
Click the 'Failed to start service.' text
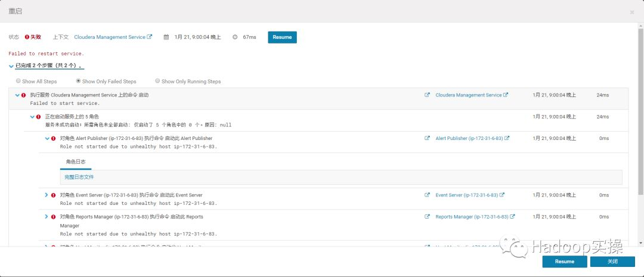pos(65,104)
